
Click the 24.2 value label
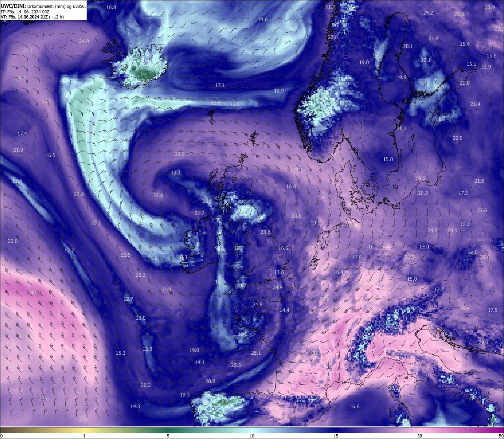pos(428,13)
